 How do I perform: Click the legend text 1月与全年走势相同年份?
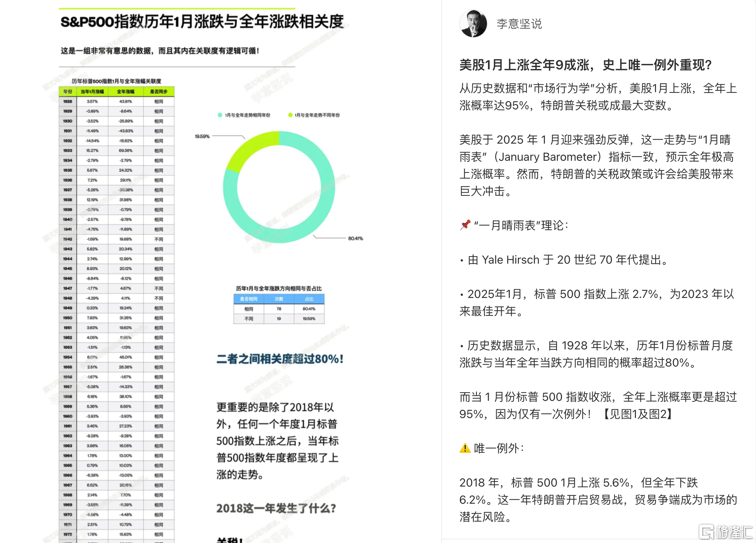(x=247, y=115)
